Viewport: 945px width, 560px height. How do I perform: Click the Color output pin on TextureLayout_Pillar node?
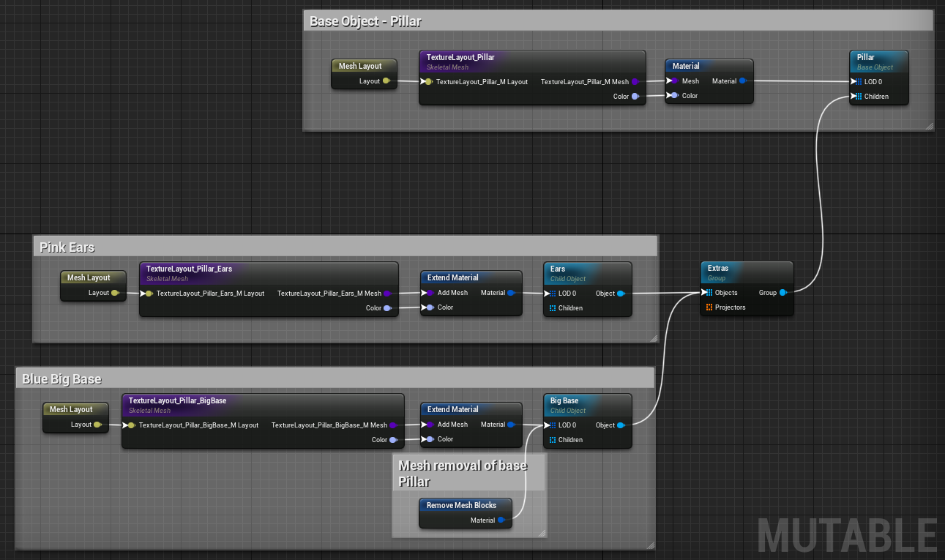635,96
